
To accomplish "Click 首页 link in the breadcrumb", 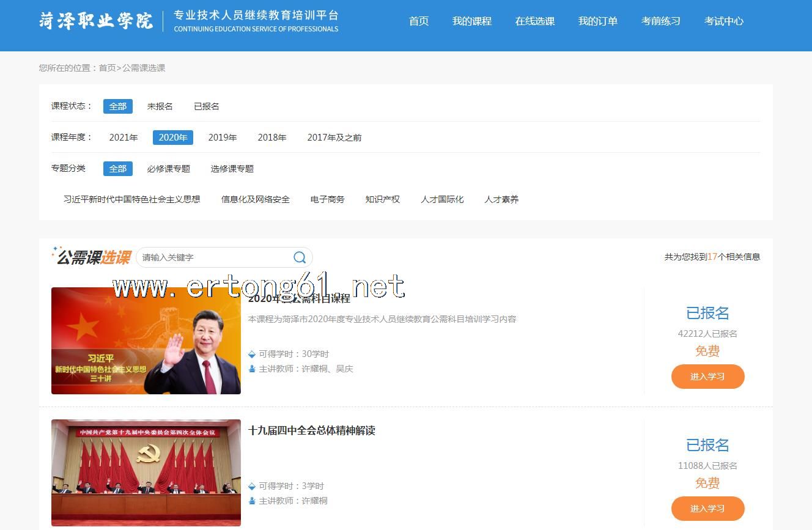I will click(x=107, y=68).
